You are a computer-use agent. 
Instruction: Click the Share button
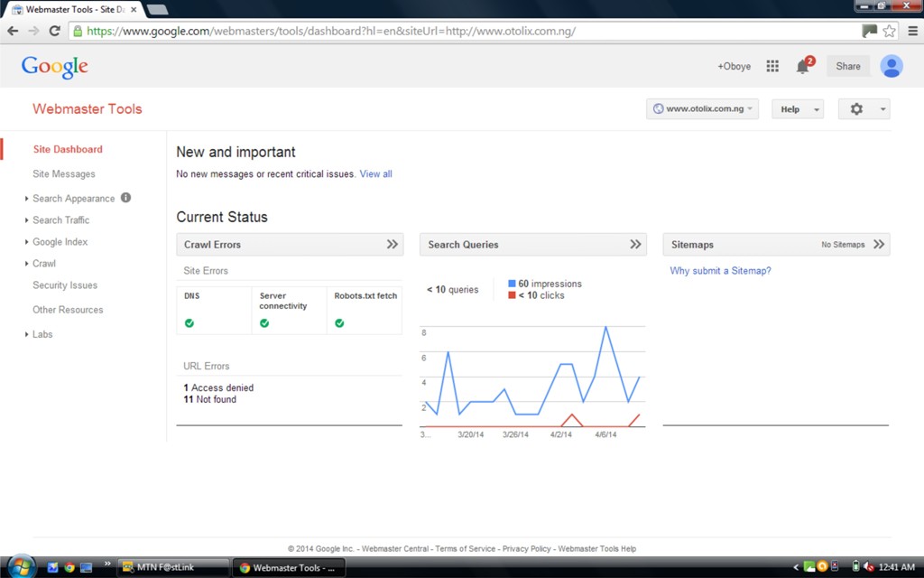point(848,66)
